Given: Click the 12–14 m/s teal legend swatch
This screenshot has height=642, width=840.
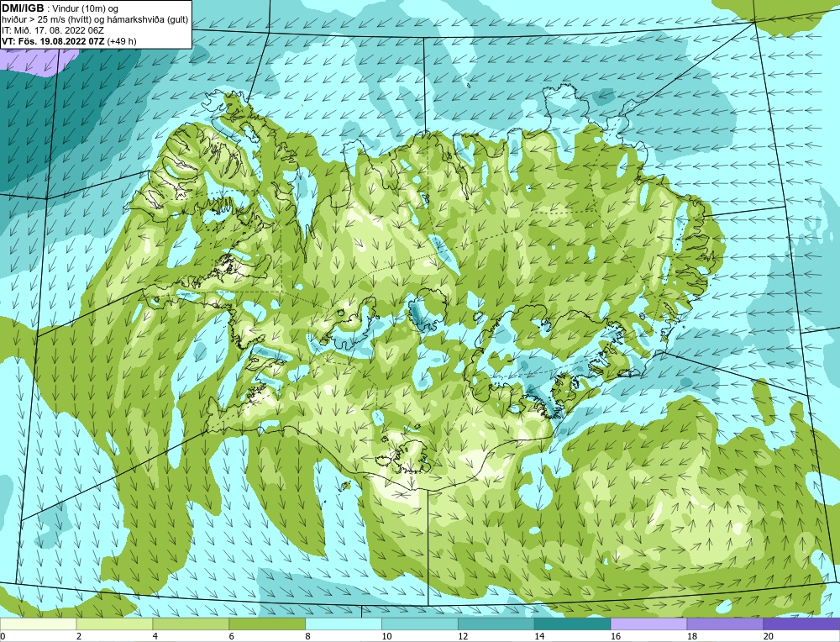Looking at the screenshot, I should click(x=496, y=624).
